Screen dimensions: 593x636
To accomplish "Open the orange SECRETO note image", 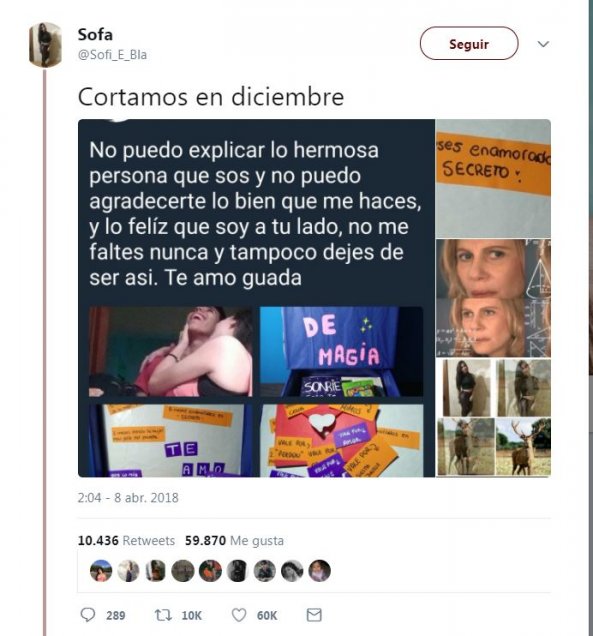I will pos(493,178).
